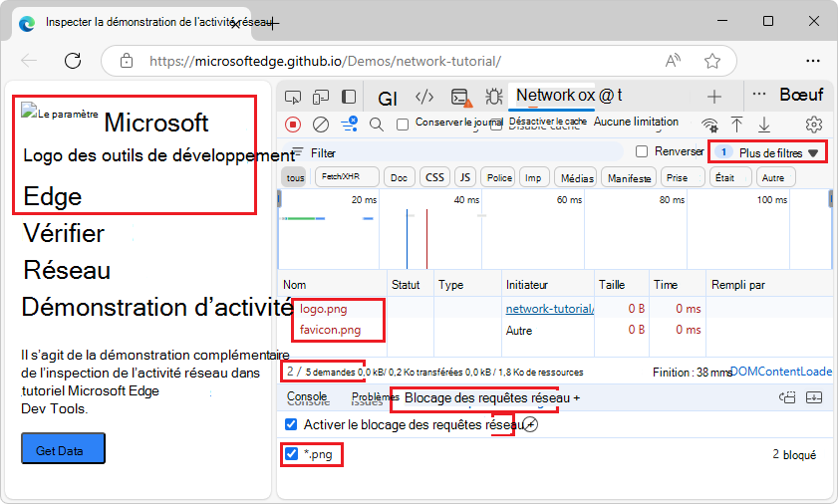The height and width of the screenshot is (504, 838).
Task: Click the read aloud icon
Action: pos(673,61)
